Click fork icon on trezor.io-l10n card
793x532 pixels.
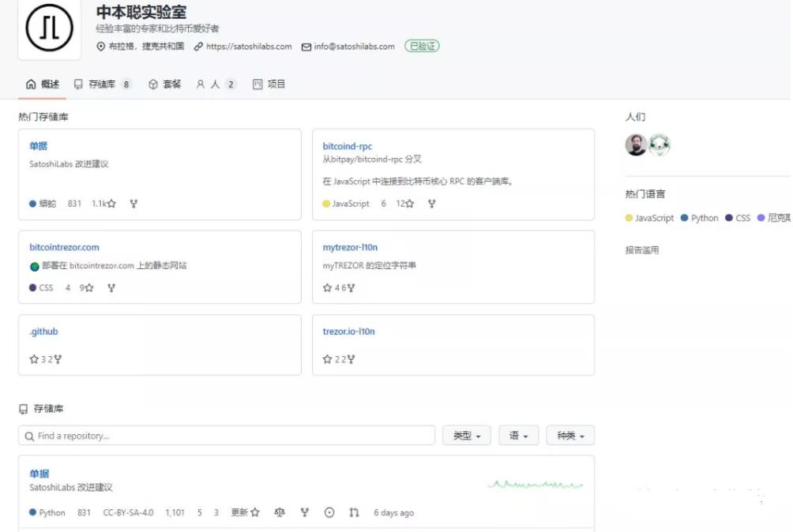(351, 359)
